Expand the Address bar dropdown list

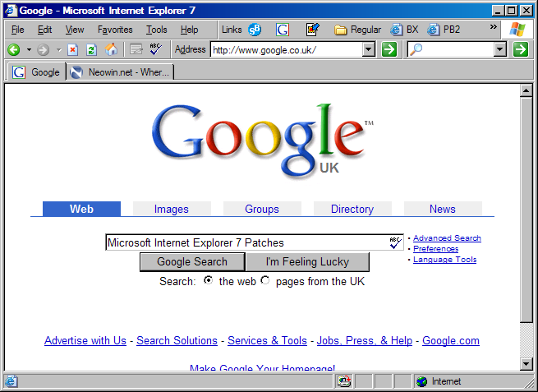[369, 50]
